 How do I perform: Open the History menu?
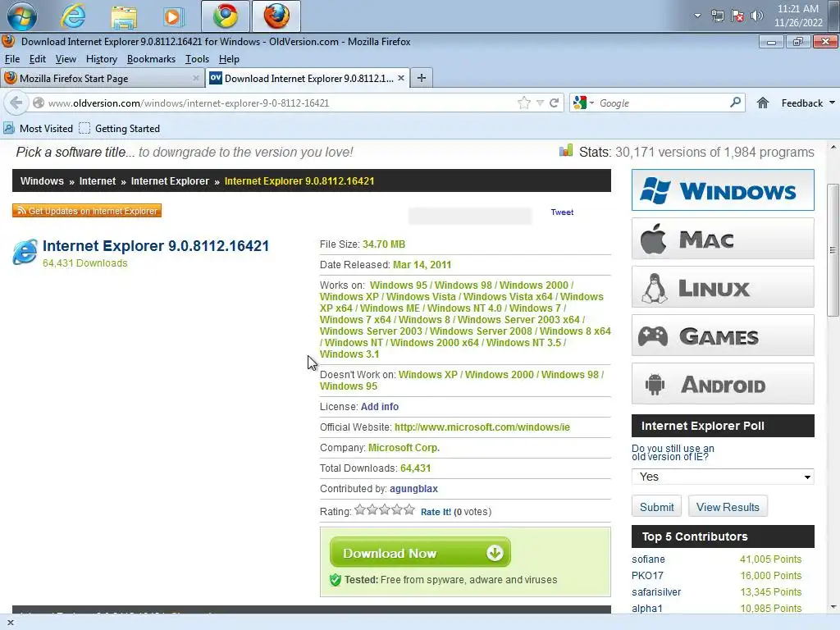pos(101,59)
